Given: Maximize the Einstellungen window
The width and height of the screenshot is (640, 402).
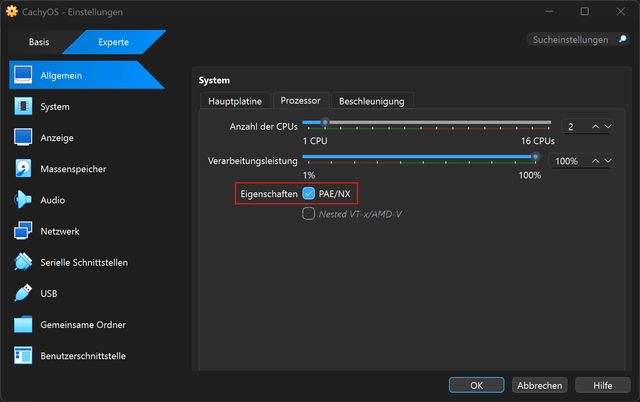Looking at the screenshot, I should [584, 11].
